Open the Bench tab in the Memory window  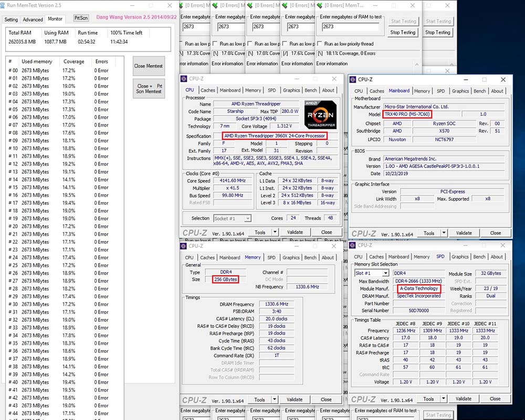click(310, 257)
